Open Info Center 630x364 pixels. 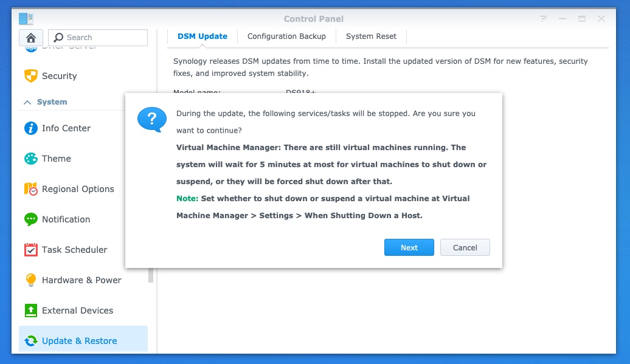click(66, 128)
